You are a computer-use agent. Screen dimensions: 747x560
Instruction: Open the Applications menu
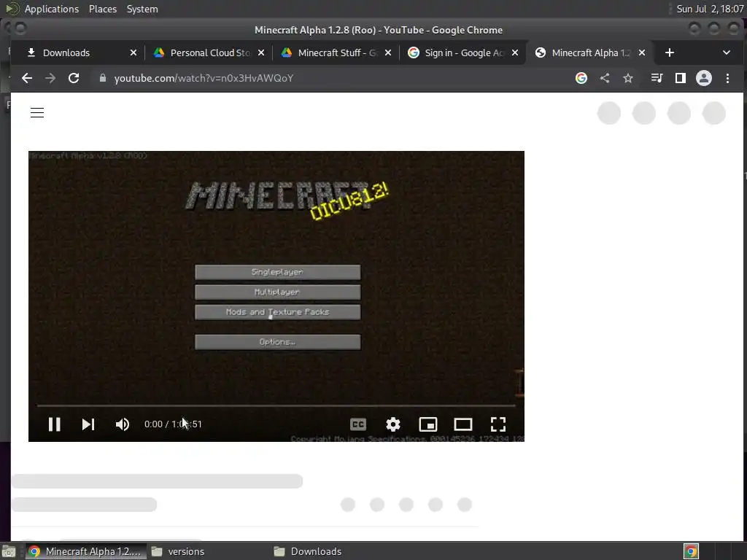click(52, 9)
